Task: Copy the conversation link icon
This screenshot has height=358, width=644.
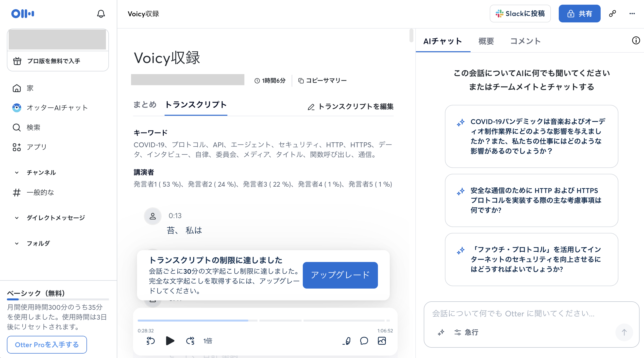Action: click(x=612, y=14)
